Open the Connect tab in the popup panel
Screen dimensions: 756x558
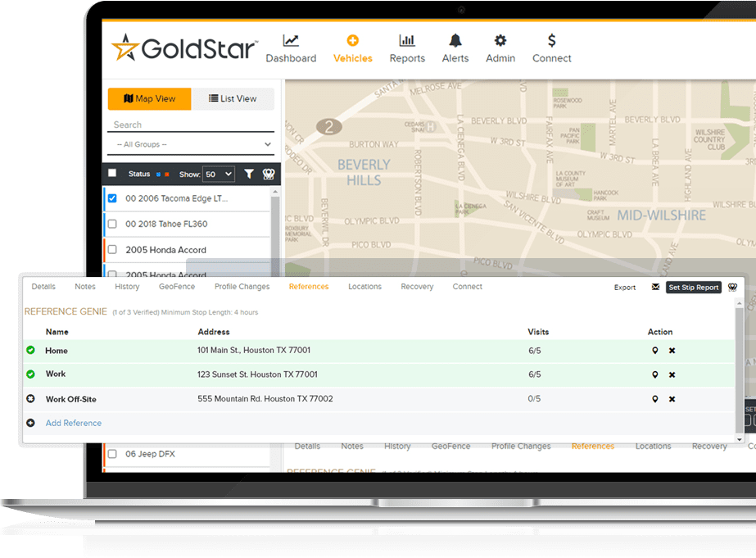tap(467, 287)
